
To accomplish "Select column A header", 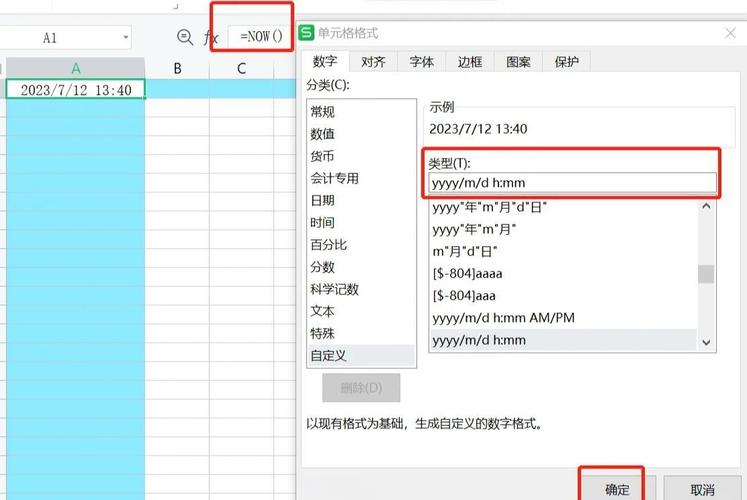I will click(x=76, y=69).
